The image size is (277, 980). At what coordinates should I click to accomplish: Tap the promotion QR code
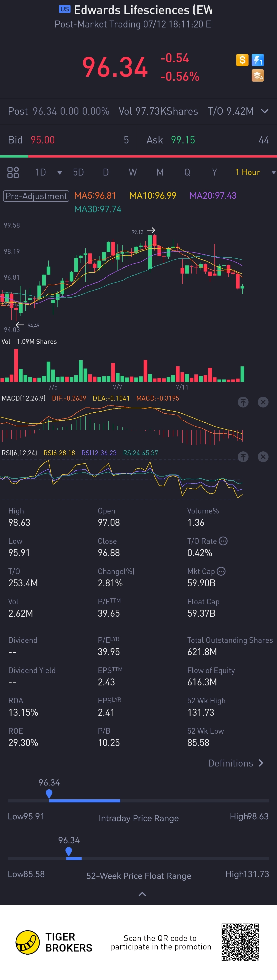(240, 942)
